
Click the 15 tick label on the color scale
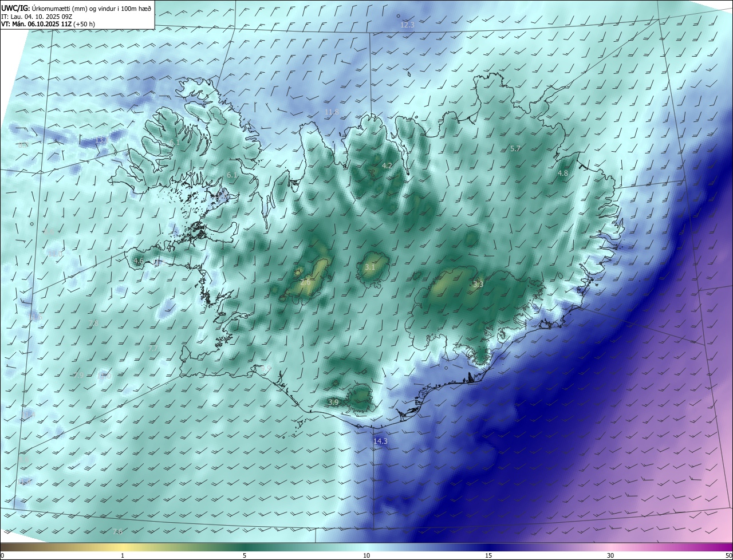point(488,555)
